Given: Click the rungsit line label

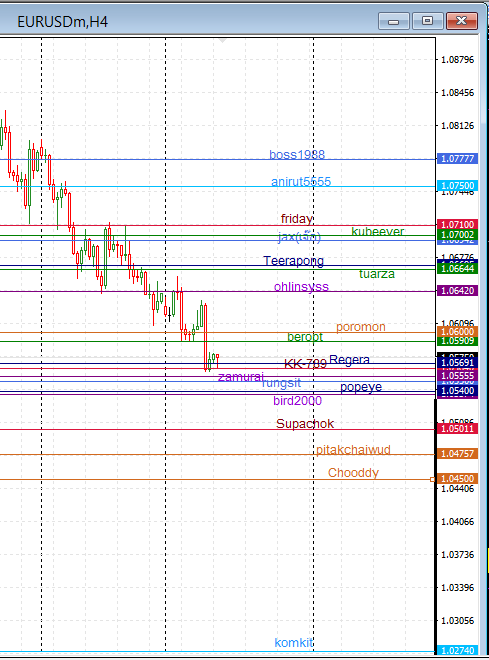Looking at the screenshot, I should coord(282,383).
